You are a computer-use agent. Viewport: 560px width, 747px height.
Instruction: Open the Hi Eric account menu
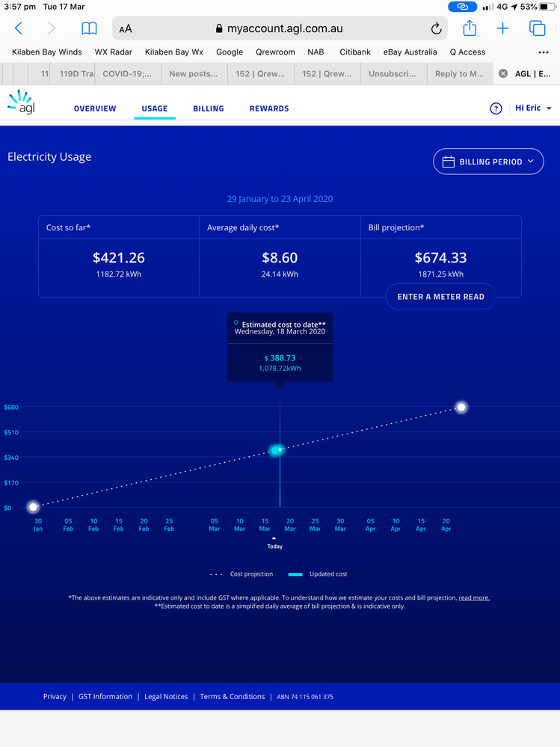coord(533,108)
